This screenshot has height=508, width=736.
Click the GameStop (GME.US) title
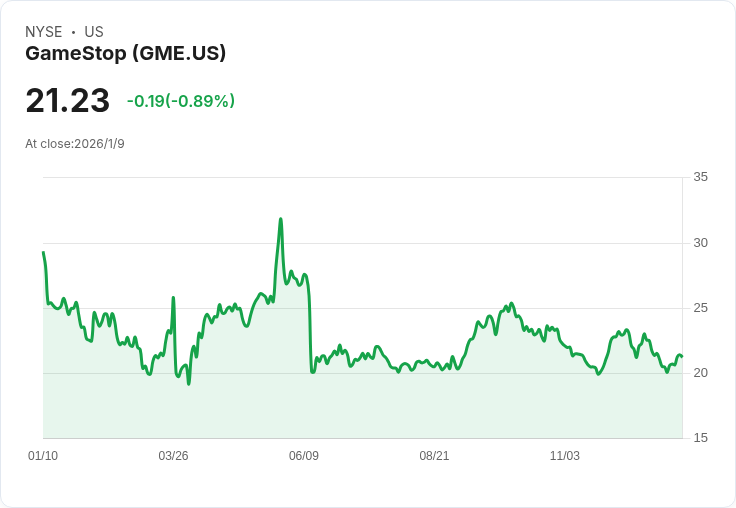(125, 53)
